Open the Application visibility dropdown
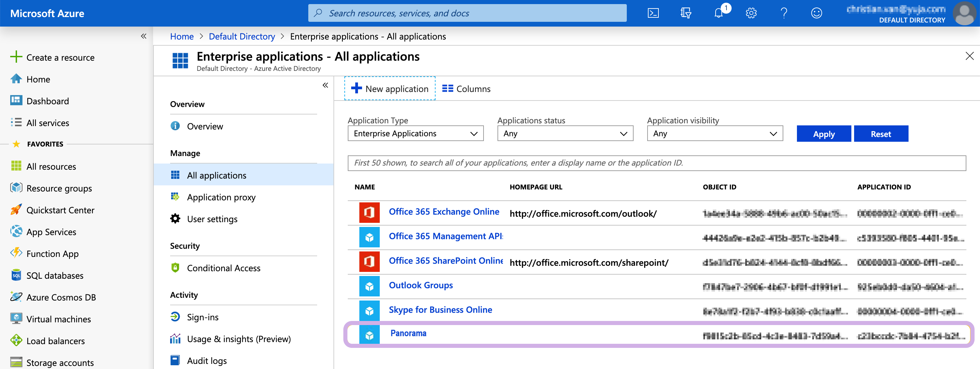This screenshot has width=980, height=369. point(715,134)
